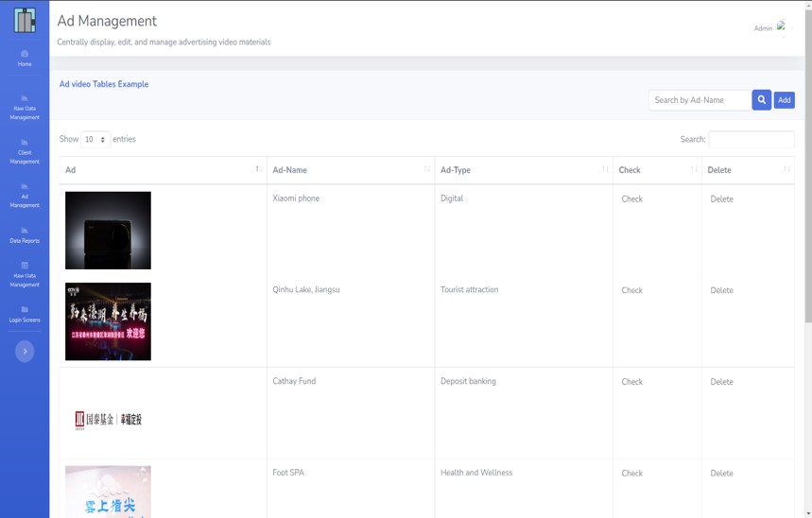Open Raw Data Management with table icon

[x=25, y=274]
